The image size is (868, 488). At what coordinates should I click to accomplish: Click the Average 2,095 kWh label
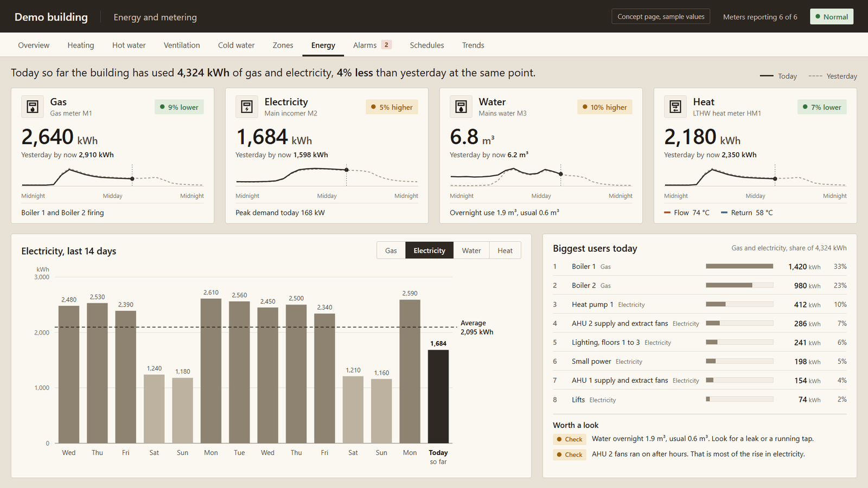(477, 328)
